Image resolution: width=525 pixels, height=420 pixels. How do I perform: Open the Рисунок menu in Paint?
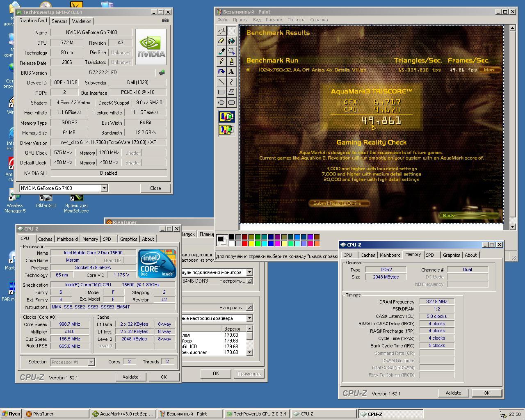point(274,20)
